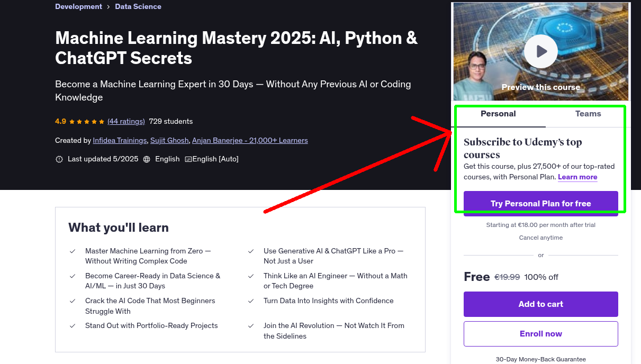Click 'Subscribe to Udemy's top courses' heading
This screenshot has width=641, height=364.
(x=523, y=149)
